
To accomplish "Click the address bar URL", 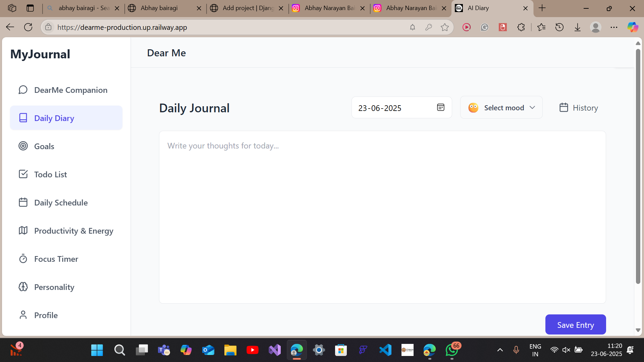I will click(x=122, y=27).
